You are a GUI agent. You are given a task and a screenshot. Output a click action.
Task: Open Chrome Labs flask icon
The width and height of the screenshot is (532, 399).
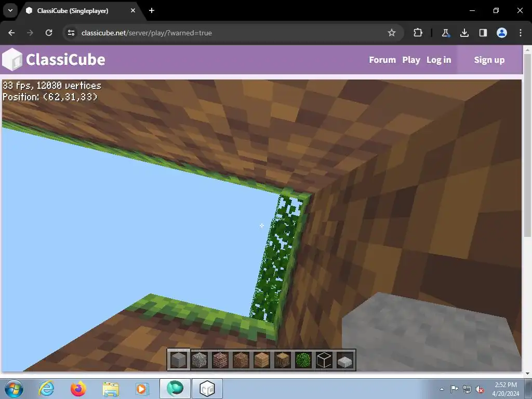445,33
